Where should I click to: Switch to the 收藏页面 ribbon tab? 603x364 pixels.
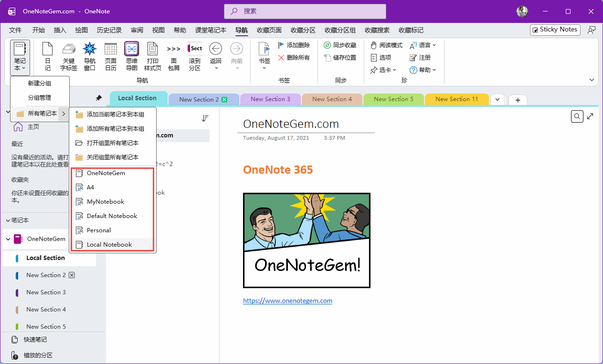pyautogui.click(x=269, y=30)
